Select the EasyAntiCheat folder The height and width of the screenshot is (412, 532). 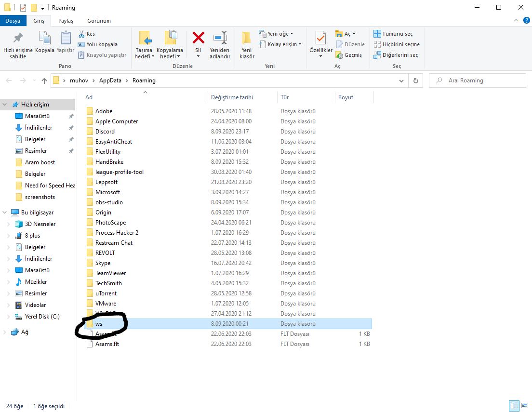pos(113,142)
